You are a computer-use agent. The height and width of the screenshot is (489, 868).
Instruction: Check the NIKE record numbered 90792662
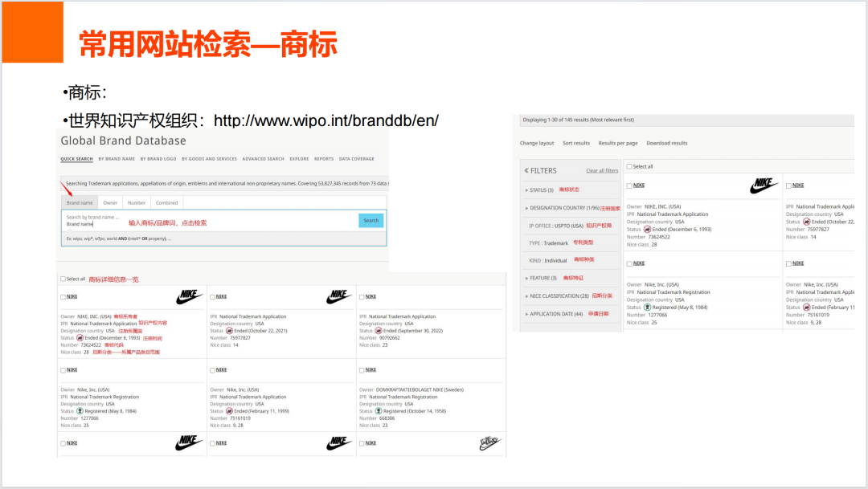pos(362,297)
